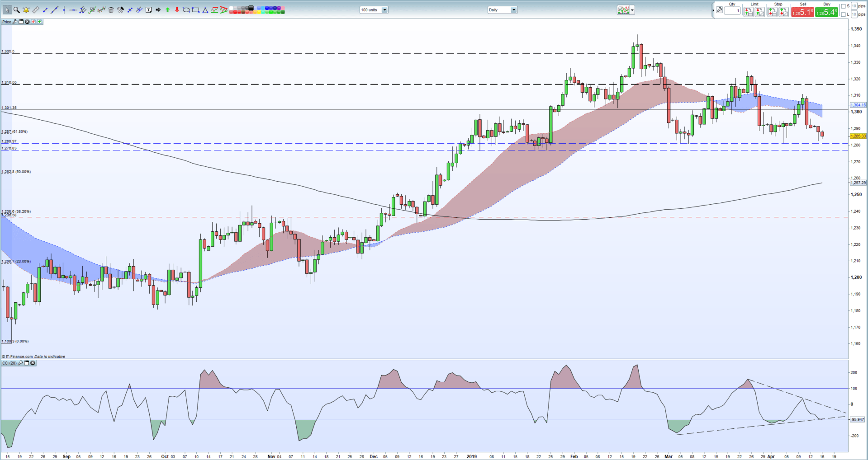Select the red-green zigzag pattern tool
868x460 pixels.
pyautogui.click(x=214, y=10)
